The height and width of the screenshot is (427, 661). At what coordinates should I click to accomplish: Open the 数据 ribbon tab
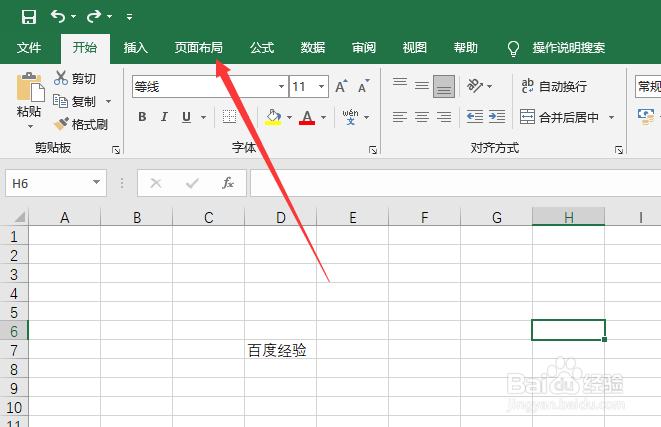click(313, 48)
